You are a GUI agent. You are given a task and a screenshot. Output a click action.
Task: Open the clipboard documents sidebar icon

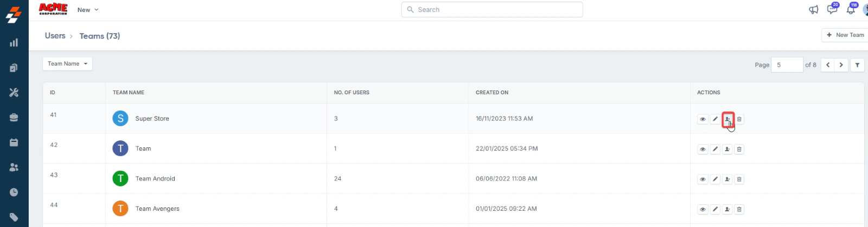click(14, 68)
